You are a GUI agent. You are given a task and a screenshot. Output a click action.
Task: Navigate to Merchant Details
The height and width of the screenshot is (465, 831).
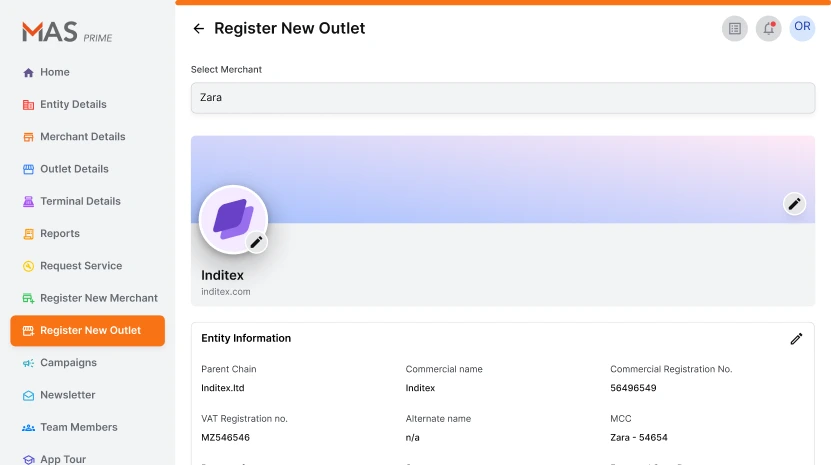coord(82,137)
